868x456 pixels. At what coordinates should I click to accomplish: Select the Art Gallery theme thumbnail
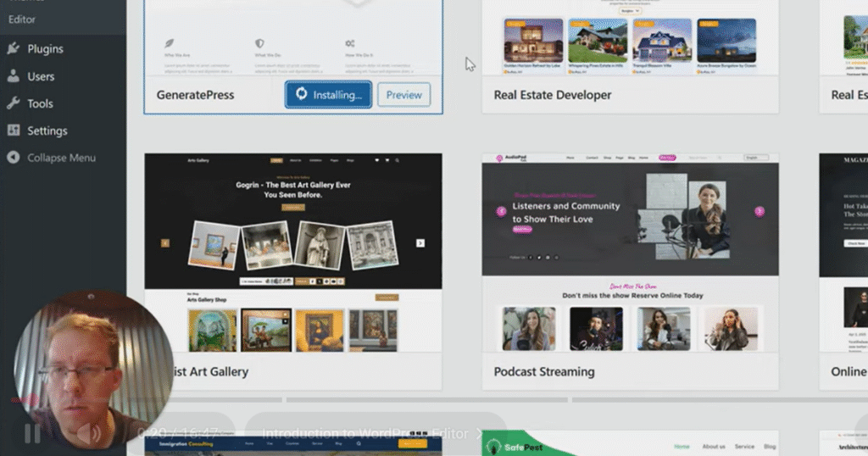click(x=293, y=253)
